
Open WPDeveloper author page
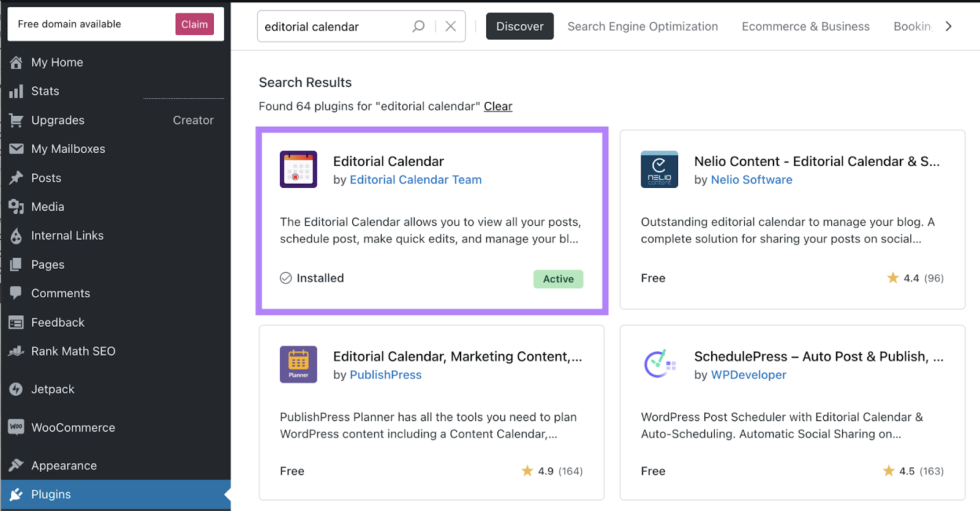tap(748, 375)
